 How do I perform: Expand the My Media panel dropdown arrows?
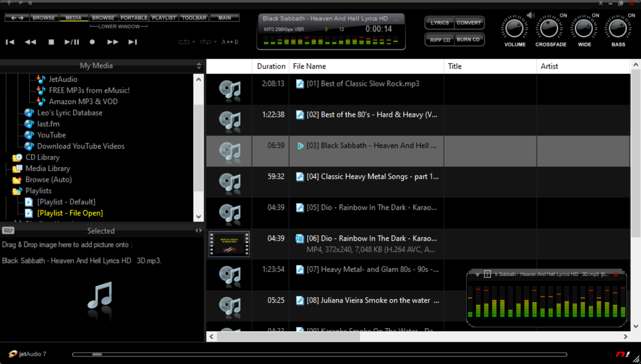199,66
